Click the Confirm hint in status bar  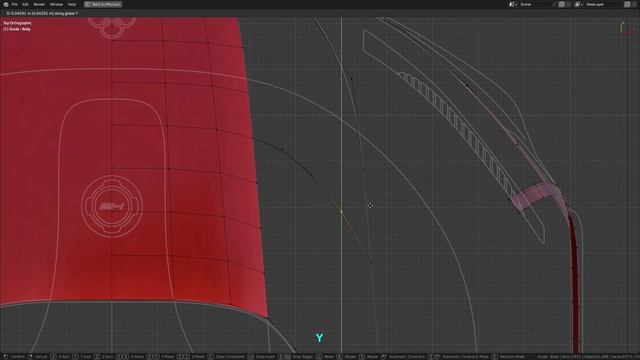pyautogui.click(x=18, y=357)
